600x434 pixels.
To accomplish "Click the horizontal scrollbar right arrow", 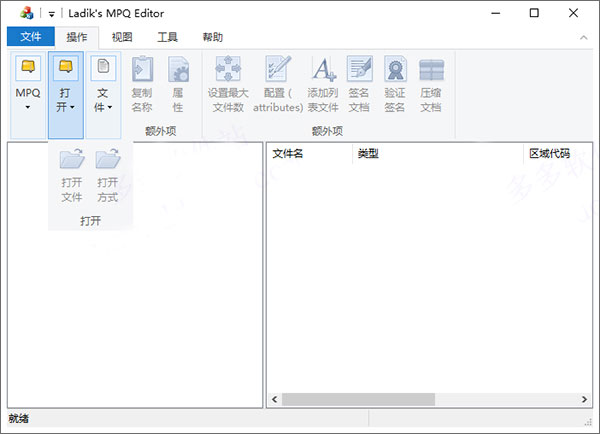I will 584,399.
